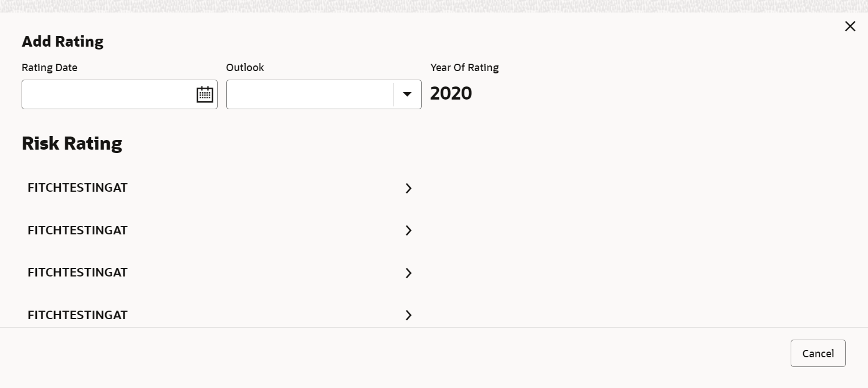Click the Risk Rating section heading
The image size is (868, 388).
point(72,143)
